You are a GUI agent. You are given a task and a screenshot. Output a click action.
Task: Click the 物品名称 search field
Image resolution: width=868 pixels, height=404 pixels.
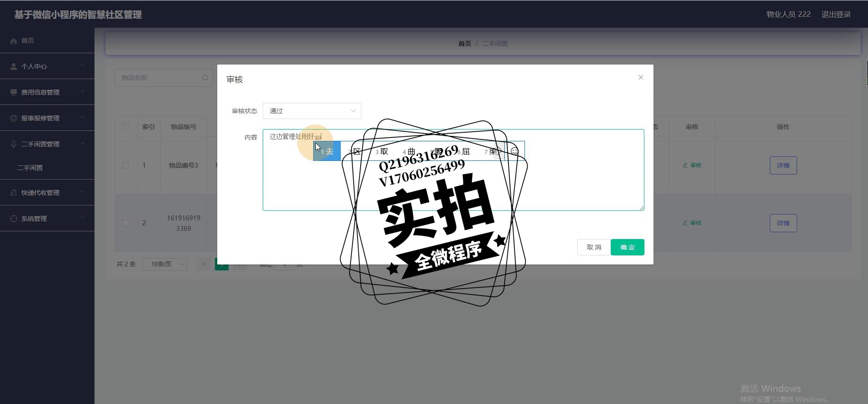(164, 78)
